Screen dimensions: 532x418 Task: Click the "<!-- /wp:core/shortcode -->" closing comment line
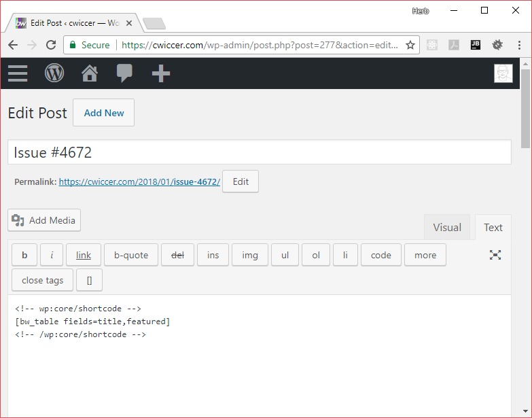tap(80, 334)
